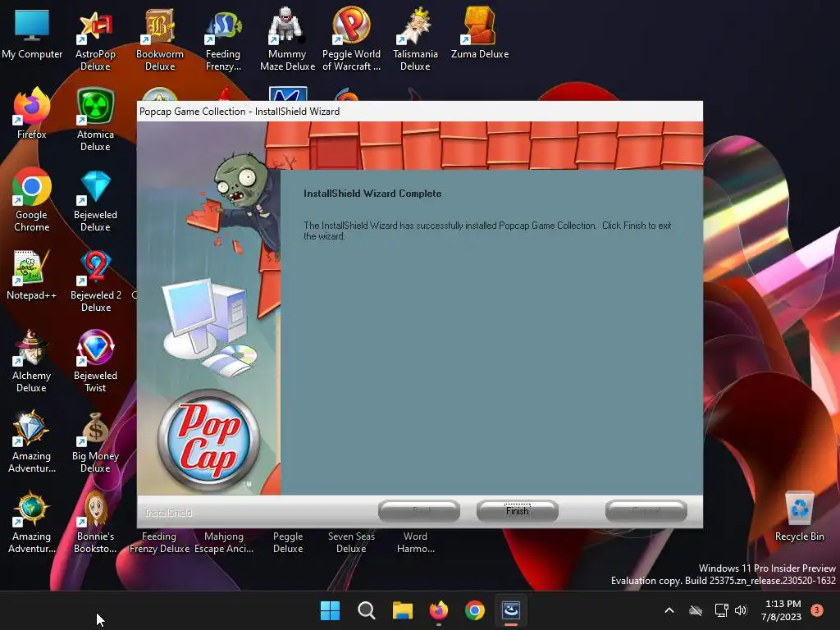Screen dimensions: 840x630
Task: Select Peggle Deluxe desktop label
Action: 288,542
